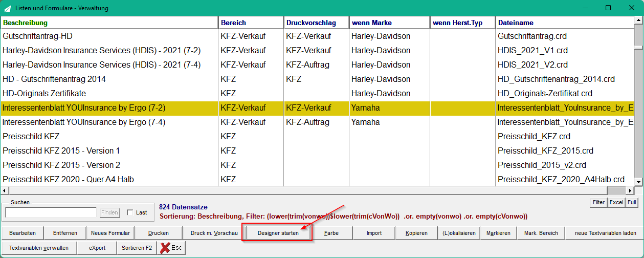Click the horizontal scrollbar left arrow
Viewport: 644px width, 258px height.
point(4,190)
